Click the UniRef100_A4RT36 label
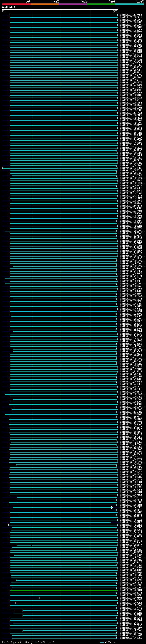The image size is (146, 644). (x=131, y=151)
